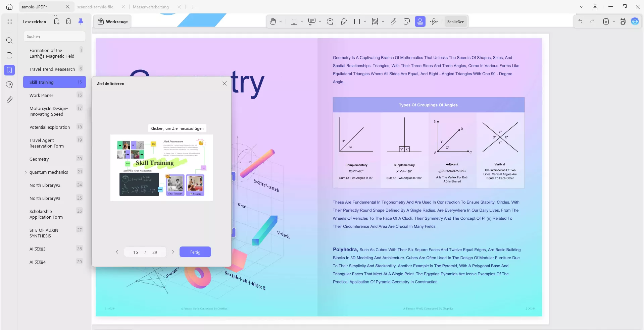Select the sticky note comment tool
This screenshot has width=644, height=330.
coord(330,21)
